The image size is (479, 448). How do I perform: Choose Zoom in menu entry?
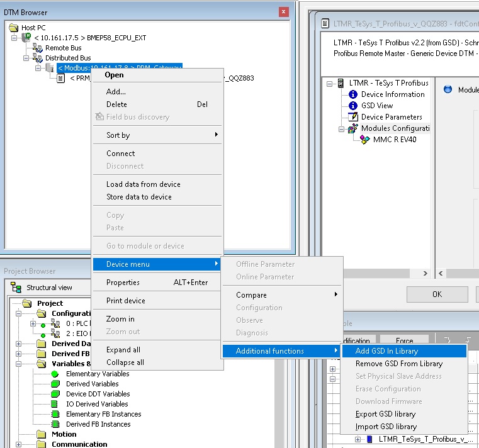(157, 319)
